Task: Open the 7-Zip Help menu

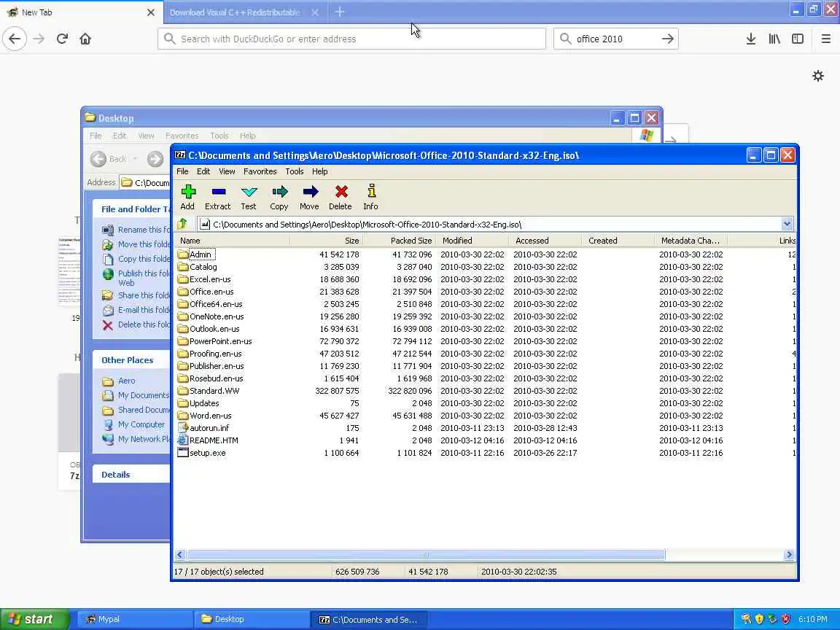Action: [x=320, y=171]
